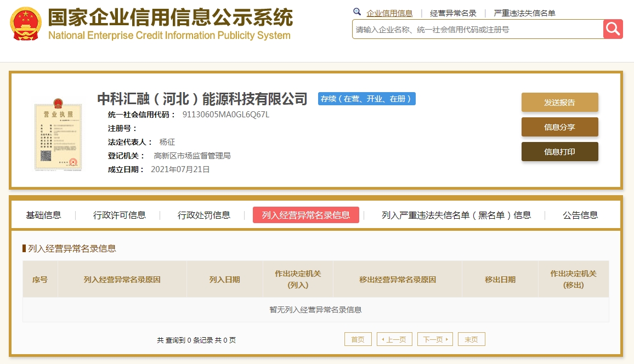
Task: Click registration authority 高新区市场监督管理局
Action: [192, 156]
